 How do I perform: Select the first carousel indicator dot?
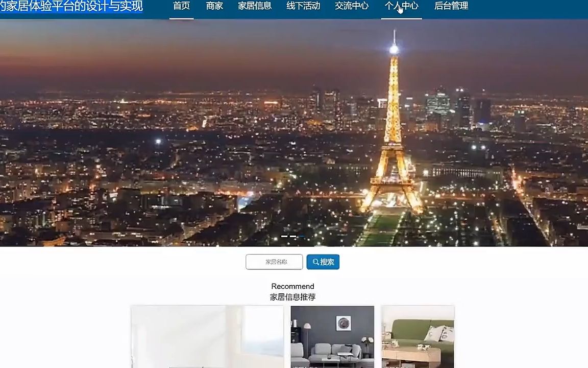click(285, 236)
